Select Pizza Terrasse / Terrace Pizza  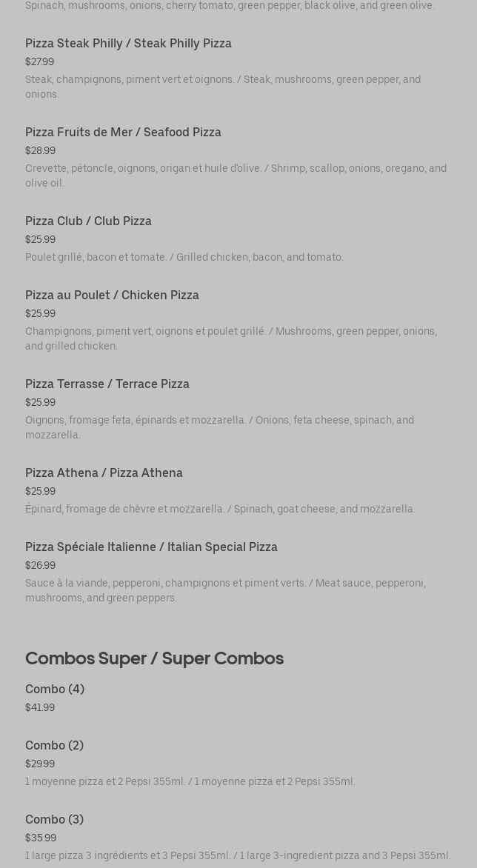click(107, 384)
